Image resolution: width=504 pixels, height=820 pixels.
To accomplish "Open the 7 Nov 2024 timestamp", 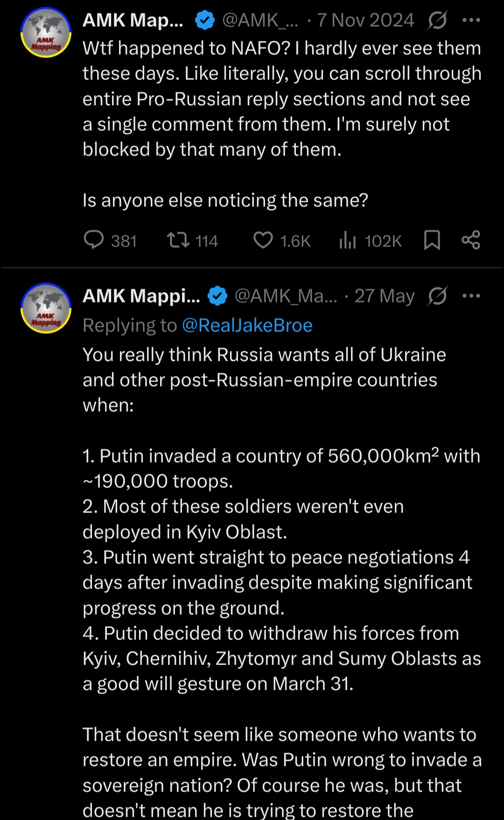I will click(365, 20).
